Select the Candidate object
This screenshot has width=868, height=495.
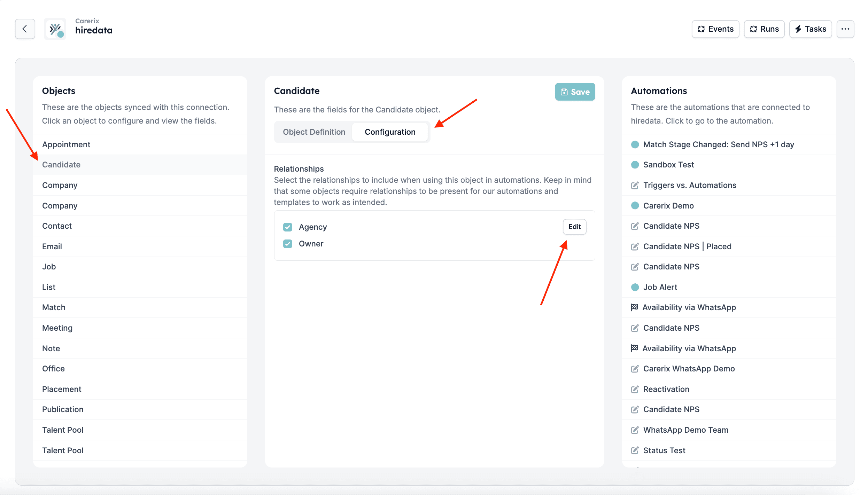click(140, 165)
